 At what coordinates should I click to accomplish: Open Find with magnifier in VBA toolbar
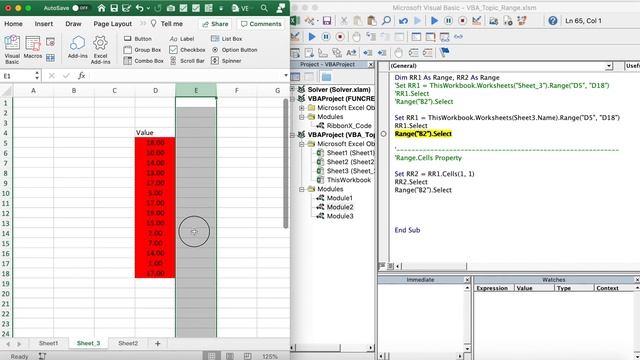[x=386, y=21]
